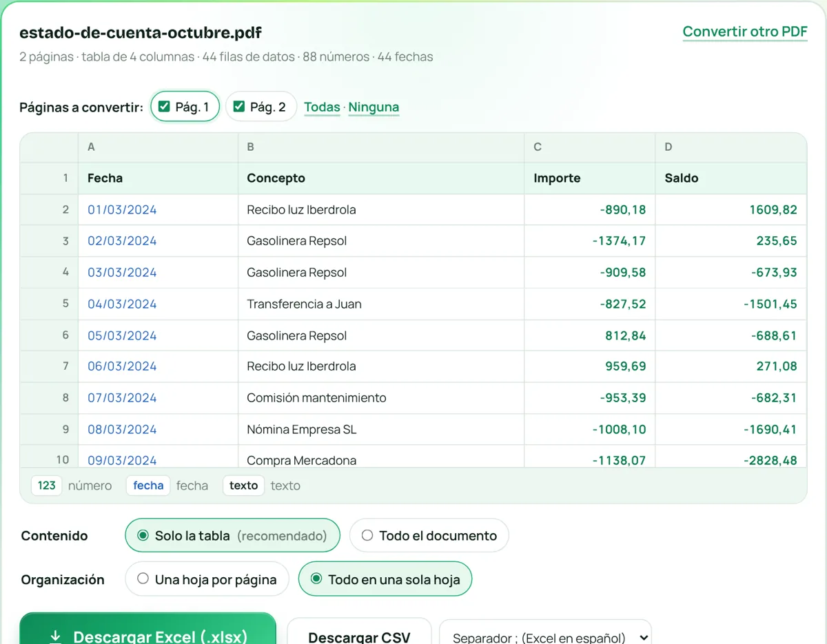Select Todo el documento radio option
Viewport: 827px width, 644px height.
429,535
